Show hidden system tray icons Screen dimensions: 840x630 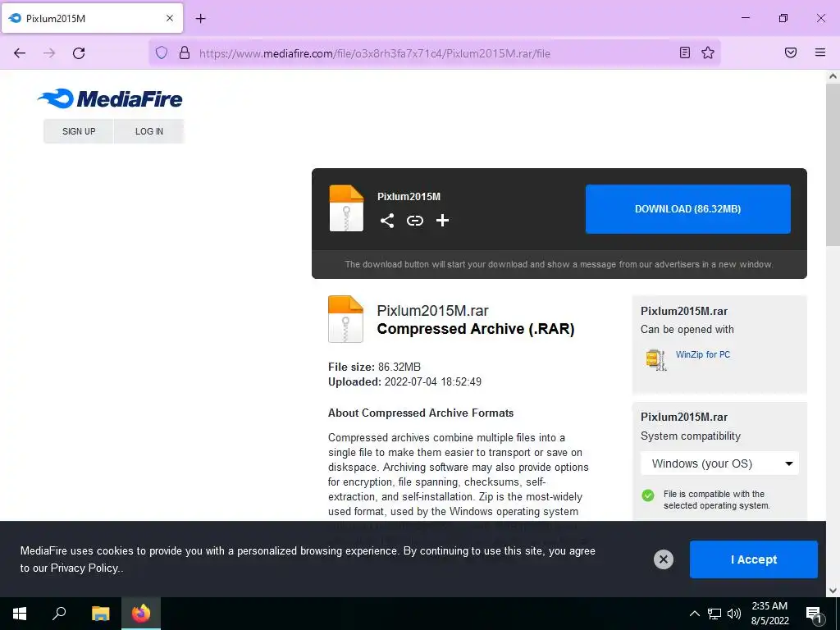coord(694,614)
